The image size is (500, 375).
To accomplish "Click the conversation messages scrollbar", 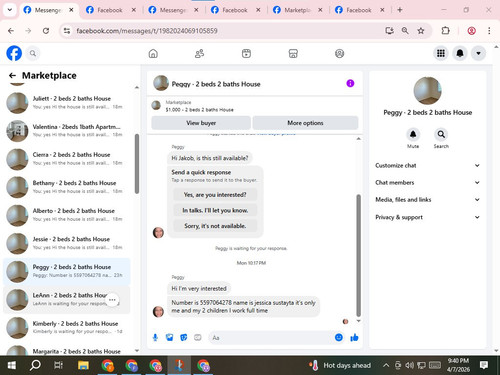I will [359, 255].
